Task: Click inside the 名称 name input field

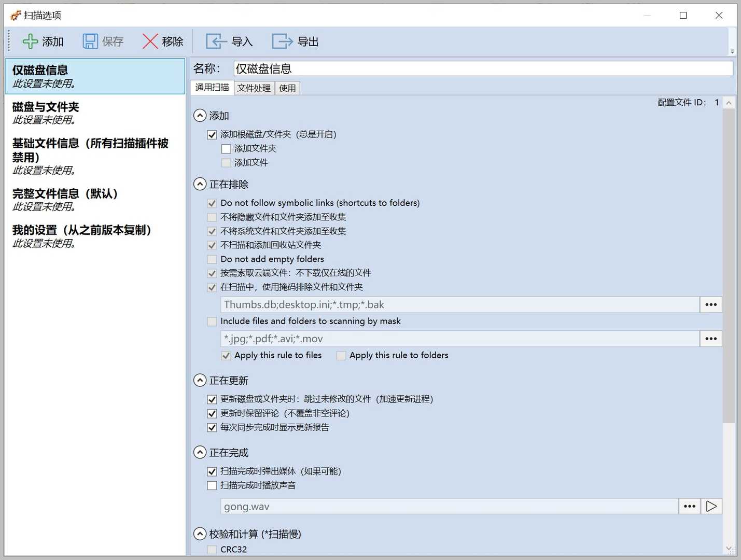Action: pos(415,68)
